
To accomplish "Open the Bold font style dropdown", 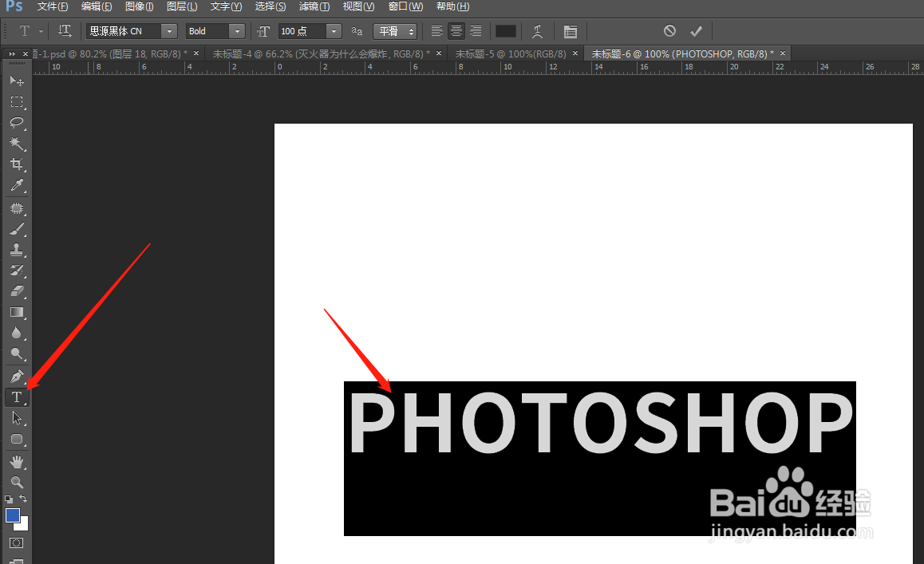I will [x=237, y=31].
